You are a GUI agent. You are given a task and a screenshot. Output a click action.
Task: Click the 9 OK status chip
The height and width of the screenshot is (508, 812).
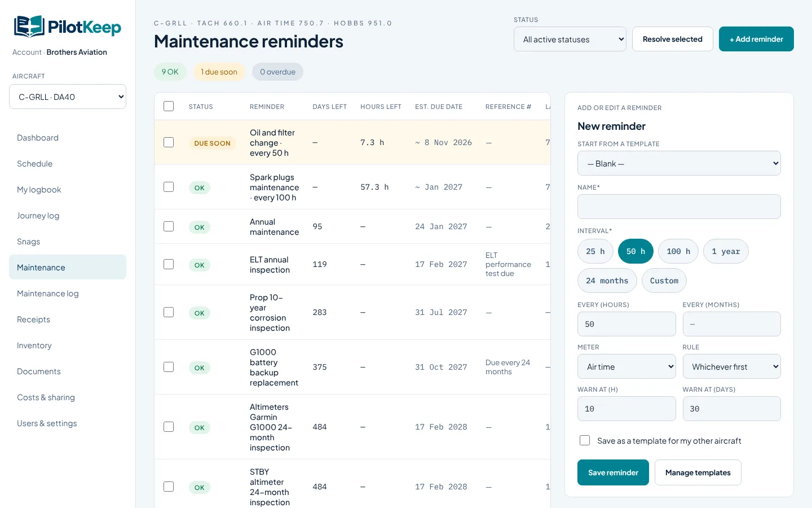coord(170,72)
